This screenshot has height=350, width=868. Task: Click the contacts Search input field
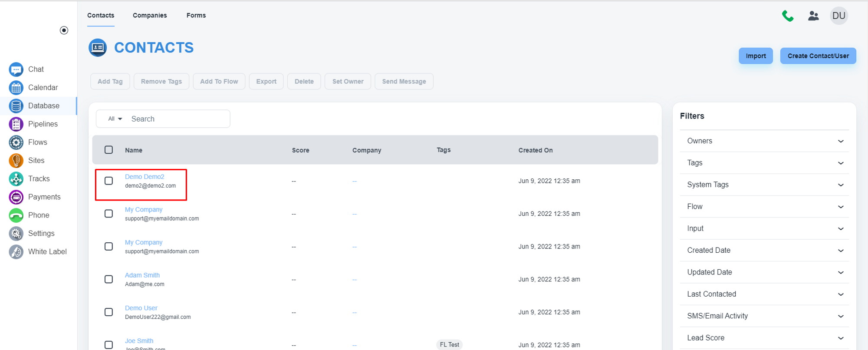coord(178,119)
